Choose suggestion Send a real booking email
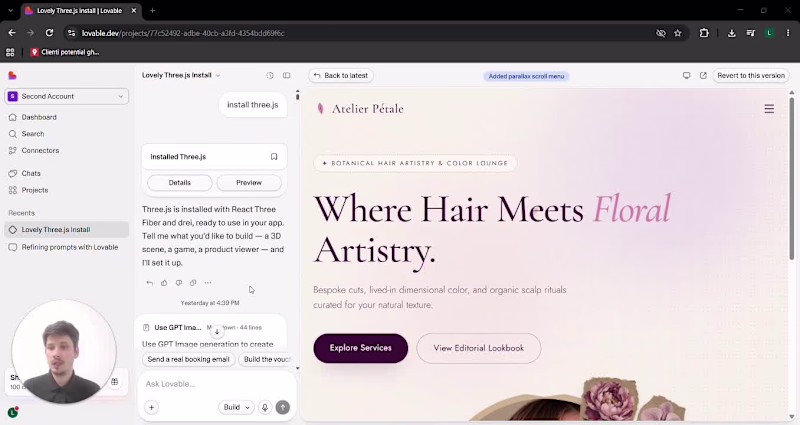 [x=188, y=359]
